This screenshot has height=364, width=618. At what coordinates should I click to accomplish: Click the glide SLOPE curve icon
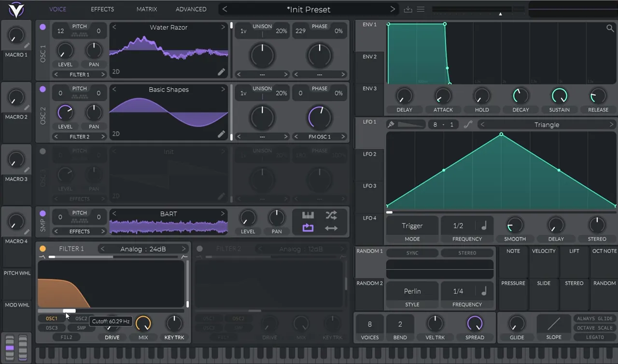554,323
